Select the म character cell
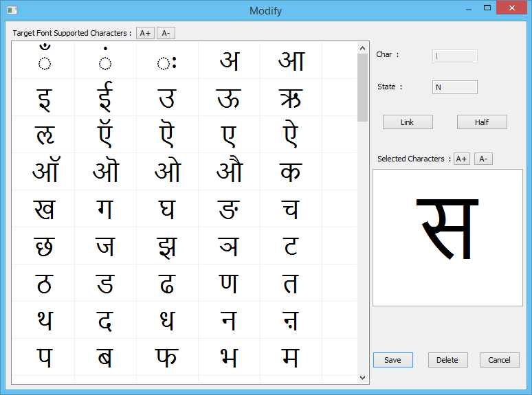Screen dimensions: 532x395 291,357
